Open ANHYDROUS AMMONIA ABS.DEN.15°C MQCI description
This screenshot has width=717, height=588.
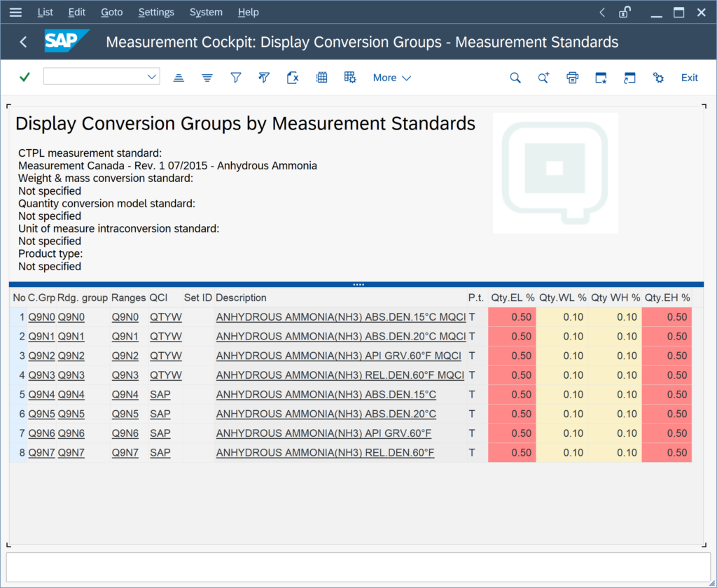[x=341, y=317]
